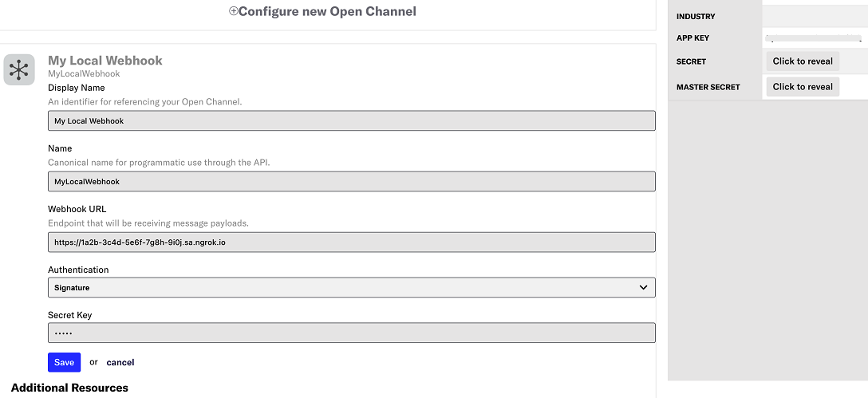Click the Secret Key password field
Screen dimensions: 868x398
[352, 333]
